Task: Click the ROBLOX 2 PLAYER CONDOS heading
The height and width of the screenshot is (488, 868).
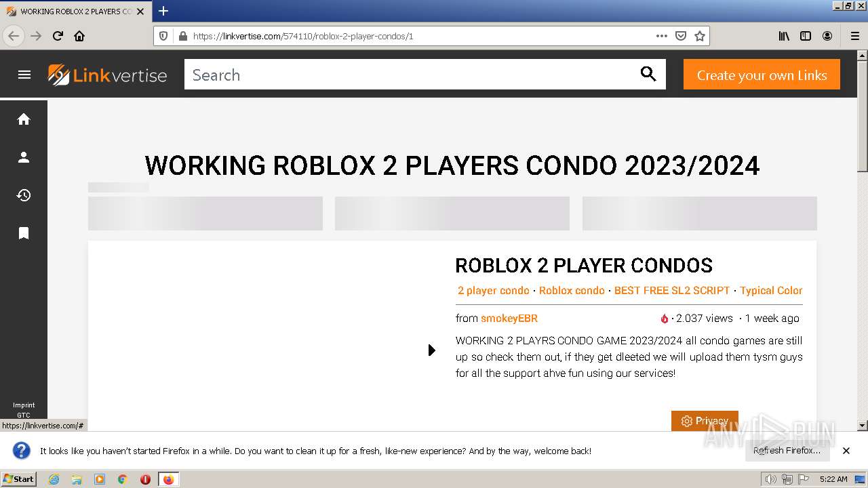Action: tap(584, 265)
